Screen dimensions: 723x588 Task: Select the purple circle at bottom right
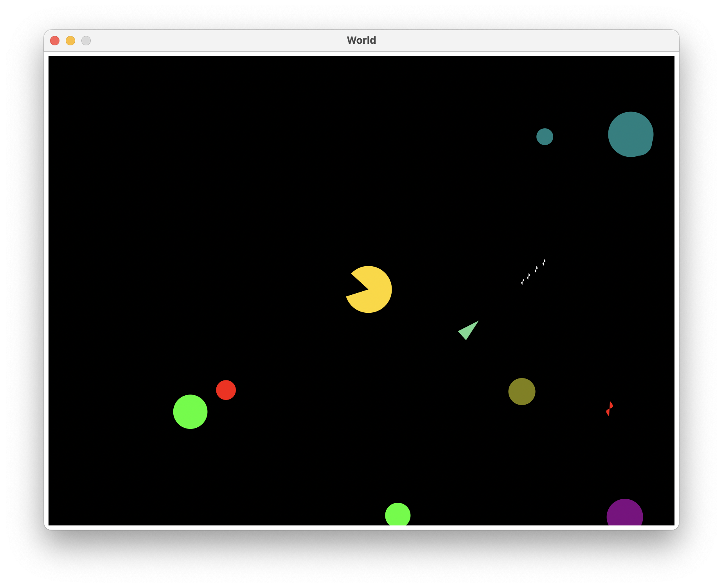click(624, 514)
